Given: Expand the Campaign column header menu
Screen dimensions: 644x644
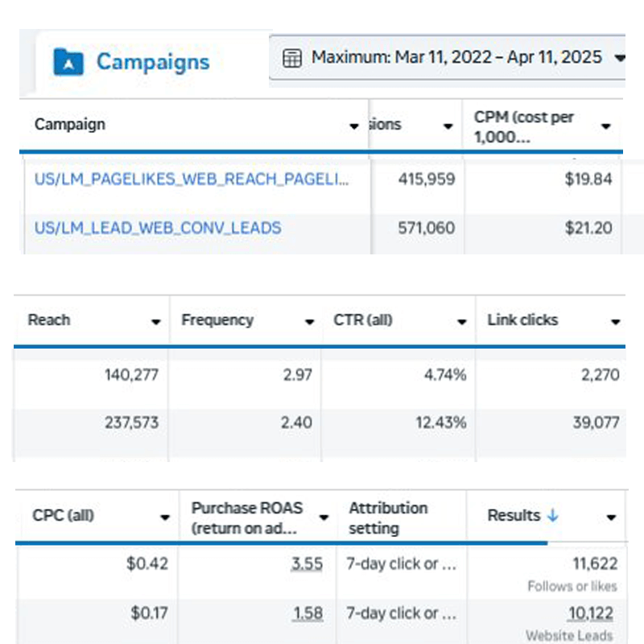Looking at the screenshot, I should pos(354,126).
